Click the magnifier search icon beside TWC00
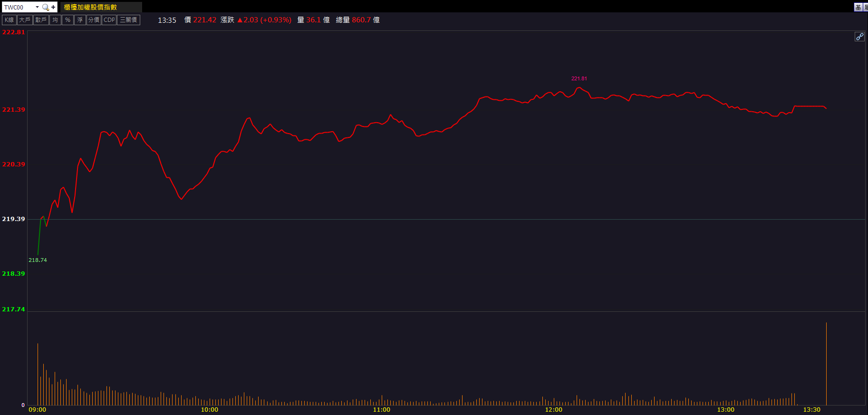This screenshot has height=415, width=868. coord(45,7)
